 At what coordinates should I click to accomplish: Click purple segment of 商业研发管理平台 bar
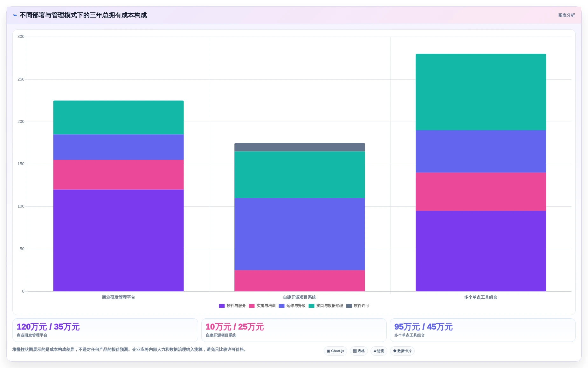coord(118,240)
